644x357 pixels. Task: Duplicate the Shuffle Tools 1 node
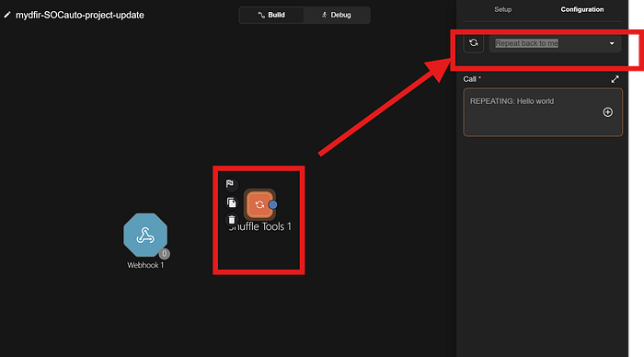232,202
